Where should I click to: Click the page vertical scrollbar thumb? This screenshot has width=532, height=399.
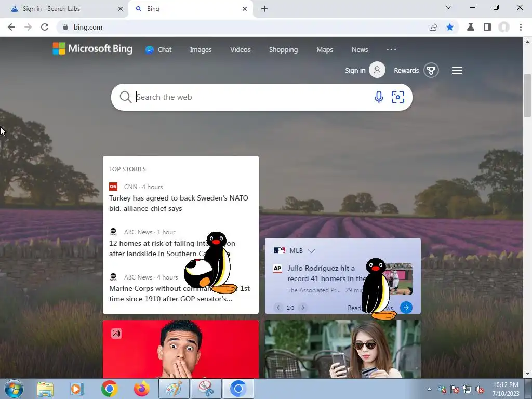pyautogui.click(x=527, y=96)
